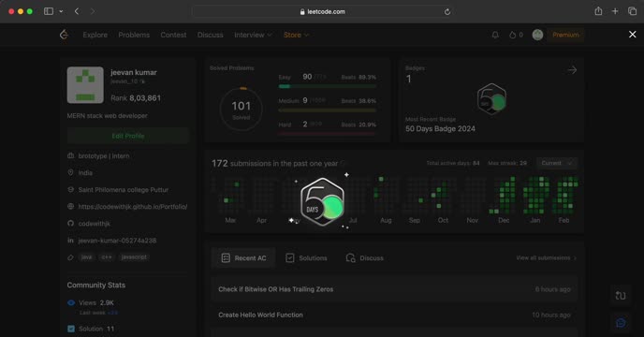Screen dimensions: 644x337
Task: Open the streak fire counter icon
Action: click(x=516, y=35)
